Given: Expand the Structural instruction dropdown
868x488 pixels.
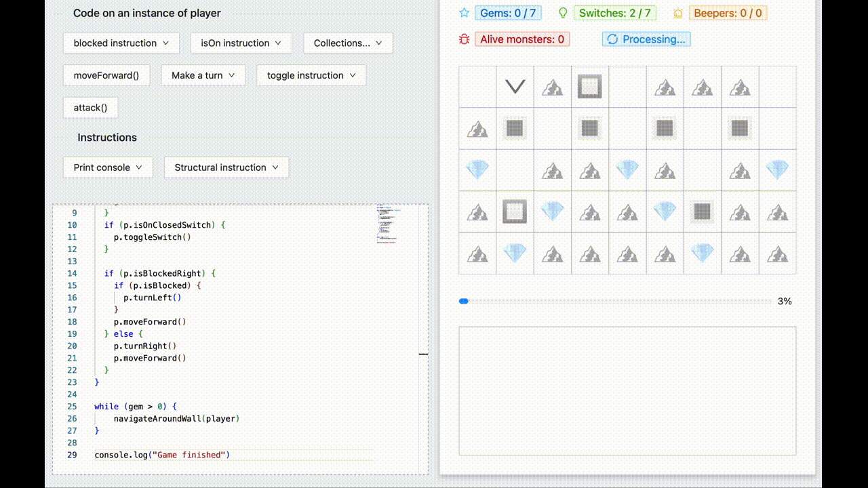Looking at the screenshot, I should [226, 167].
